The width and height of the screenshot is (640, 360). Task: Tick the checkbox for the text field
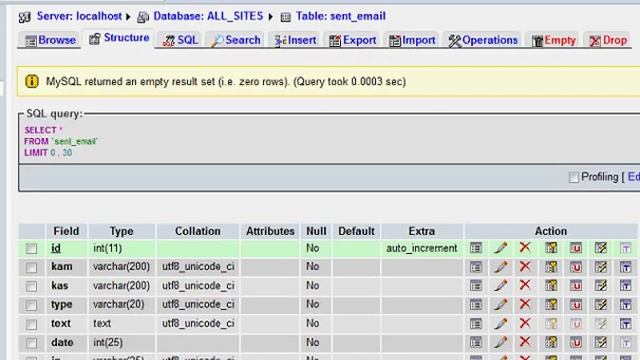[31, 324]
